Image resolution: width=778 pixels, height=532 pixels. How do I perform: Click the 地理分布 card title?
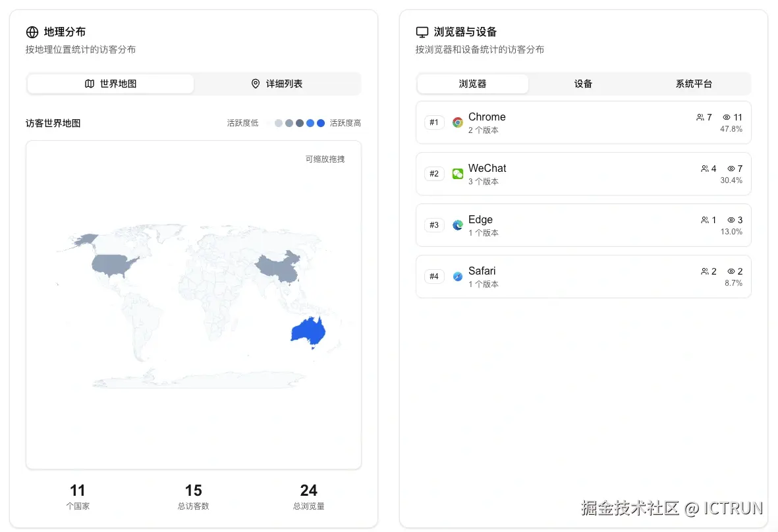[65, 32]
